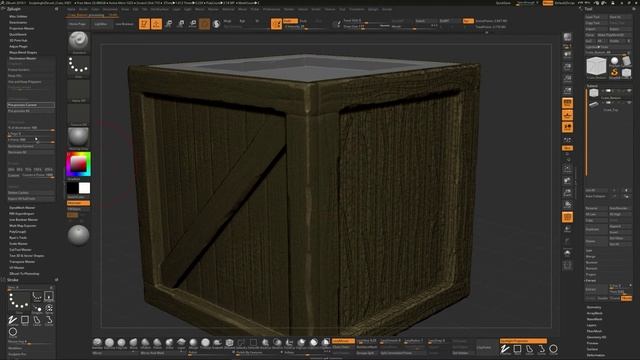Image resolution: width=640 pixels, height=360 pixels.
Task: Click Pre-process Current button
Action: click(x=31, y=105)
